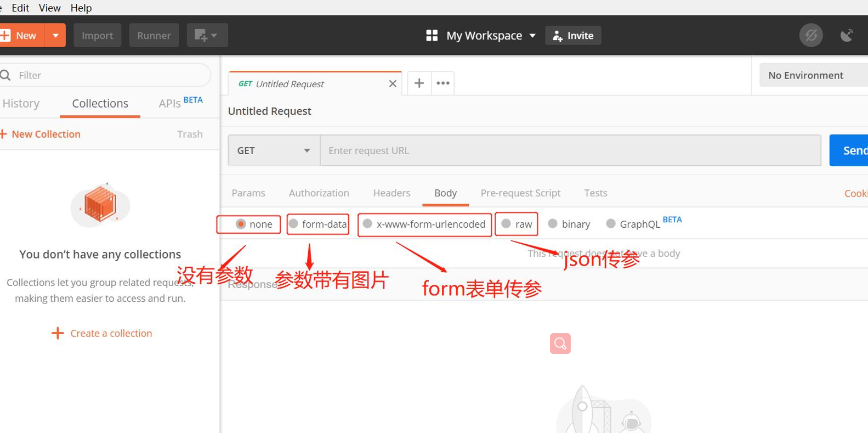Click the plus icon on New button
Viewport: 868px width, 433px height.
coord(5,36)
